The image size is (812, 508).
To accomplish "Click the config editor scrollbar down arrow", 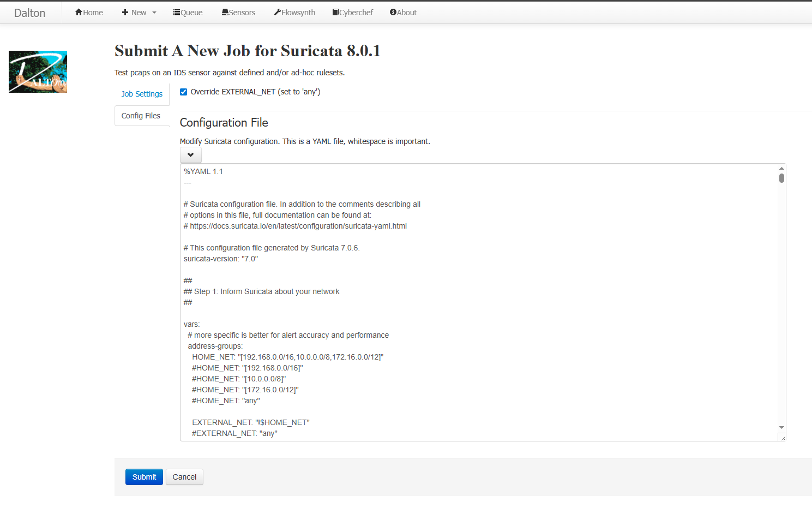I will pos(781,428).
